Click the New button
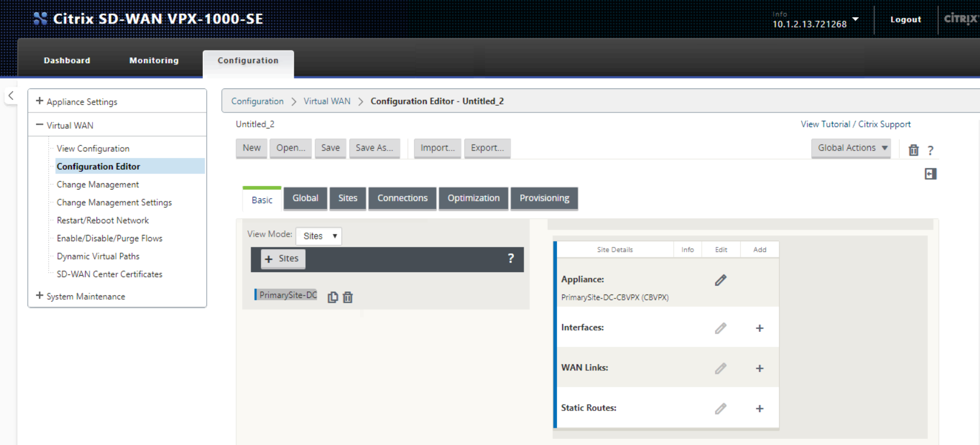The image size is (980, 445). click(252, 148)
